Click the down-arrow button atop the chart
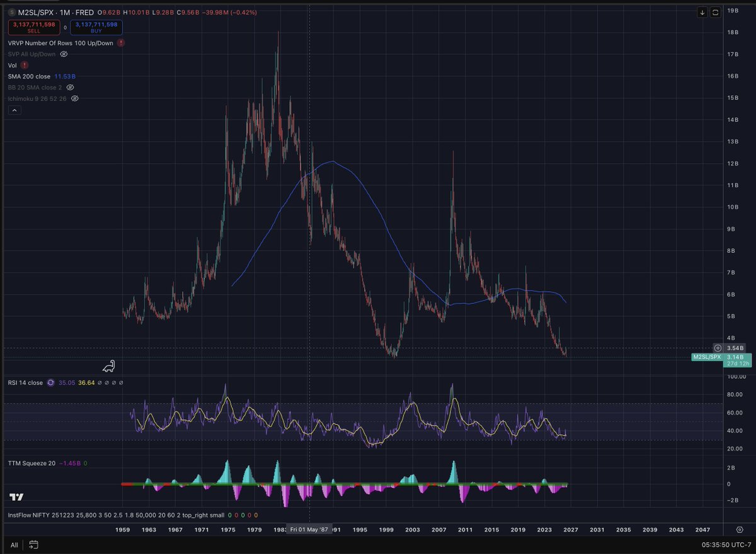756x554 pixels. (702, 12)
